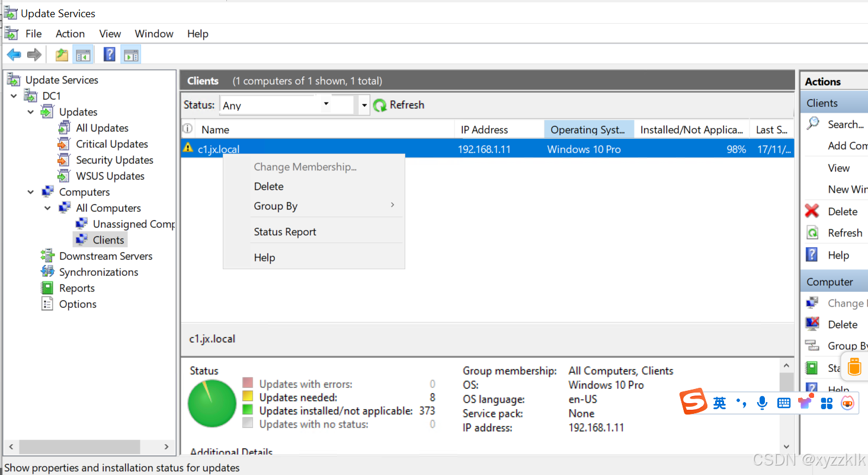Click the green Refresh icon beside Status filter
This screenshot has height=475, width=868.
coord(380,105)
